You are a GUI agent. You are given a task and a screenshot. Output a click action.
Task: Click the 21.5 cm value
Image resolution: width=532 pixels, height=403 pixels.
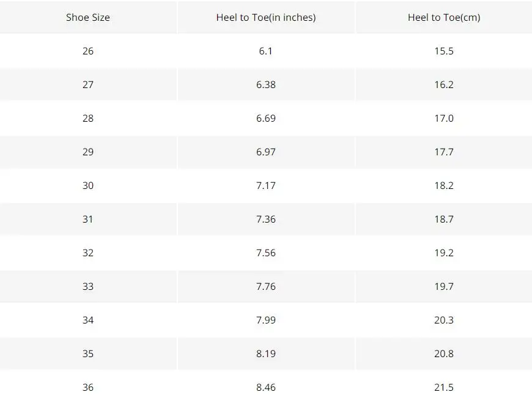444,387
